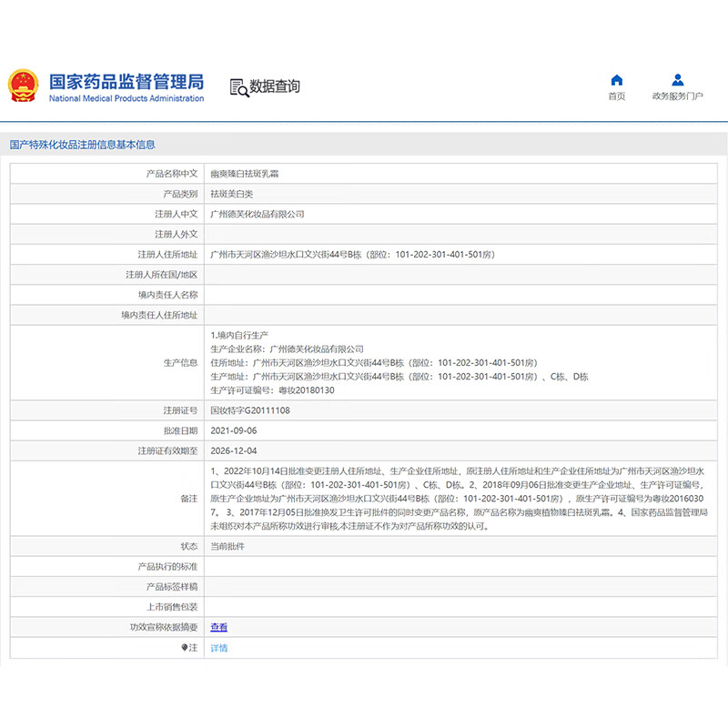
Task: Open the 首页 navigation label
Action: coord(617,96)
